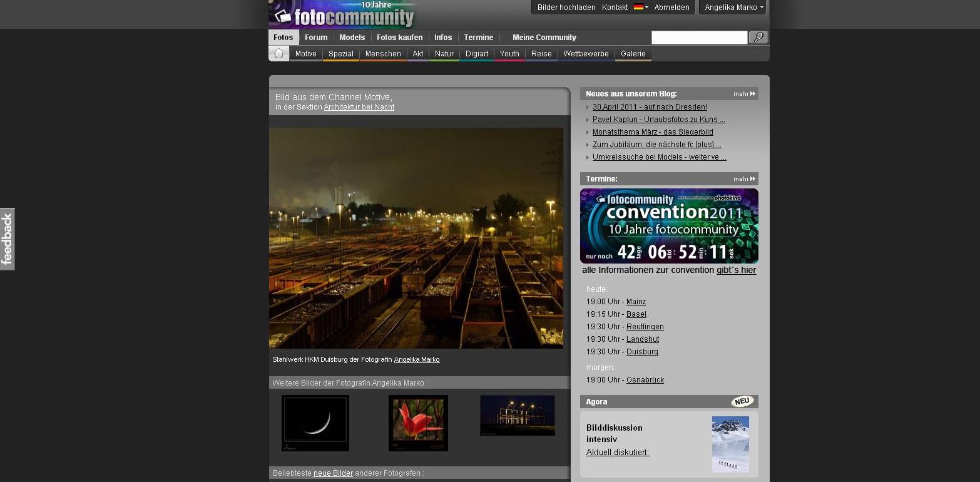Viewport: 980px width, 482px height.
Task: Select the Akt channel
Action: pyautogui.click(x=418, y=54)
